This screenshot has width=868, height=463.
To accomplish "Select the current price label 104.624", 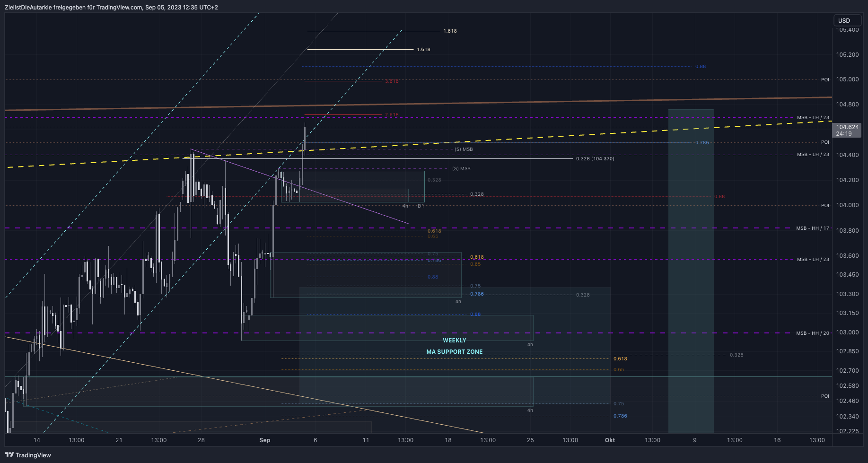I will tap(847, 127).
